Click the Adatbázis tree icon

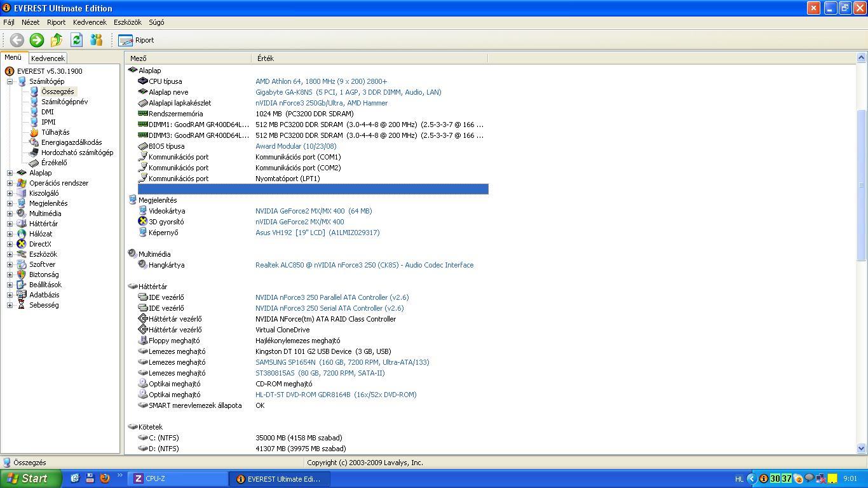click(22, 295)
